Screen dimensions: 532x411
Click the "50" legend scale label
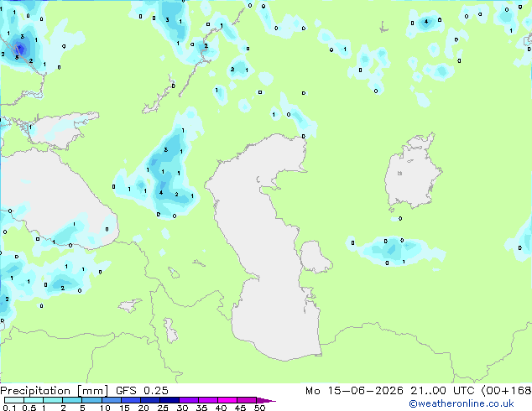click(x=259, y=408)
